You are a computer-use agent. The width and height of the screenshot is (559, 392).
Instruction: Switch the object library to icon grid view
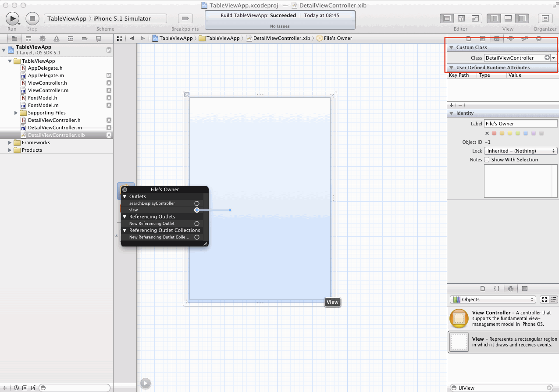click(x=545, y=299)
